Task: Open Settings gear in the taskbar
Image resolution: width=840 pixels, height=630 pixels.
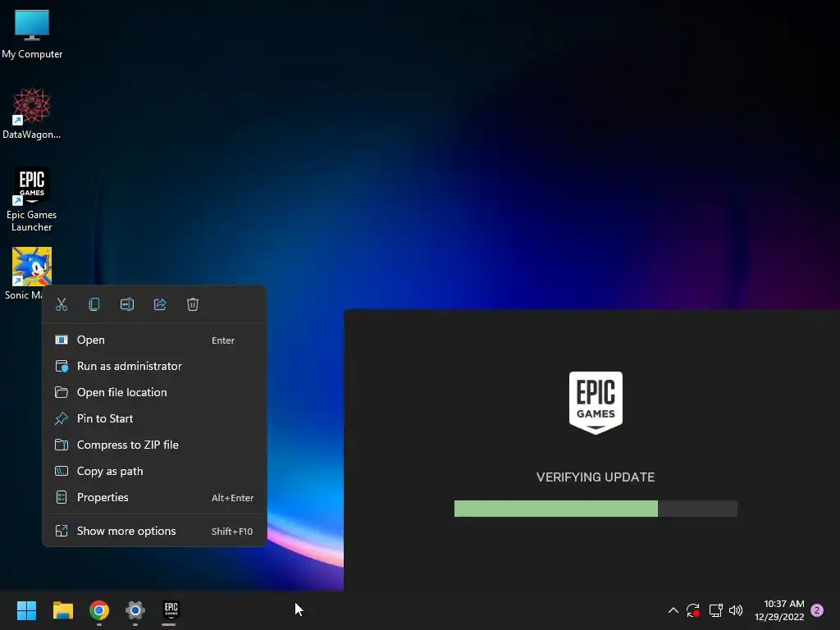Action: (135, 610)
